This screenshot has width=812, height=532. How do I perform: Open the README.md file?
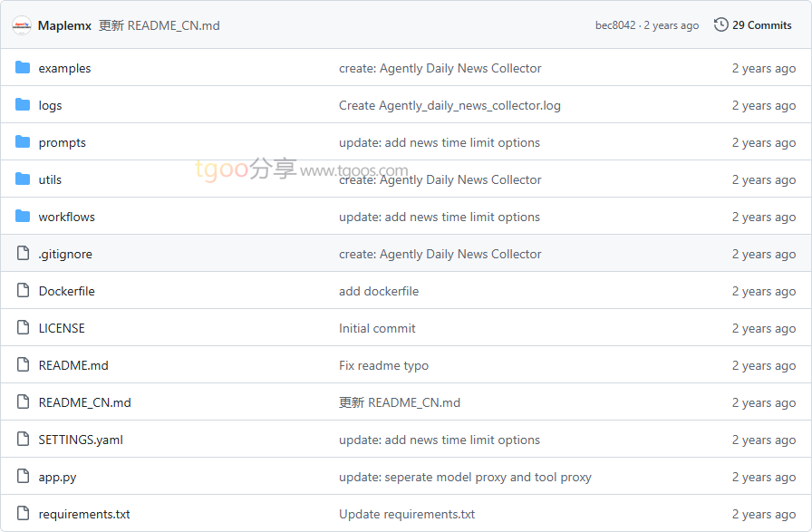73,365
